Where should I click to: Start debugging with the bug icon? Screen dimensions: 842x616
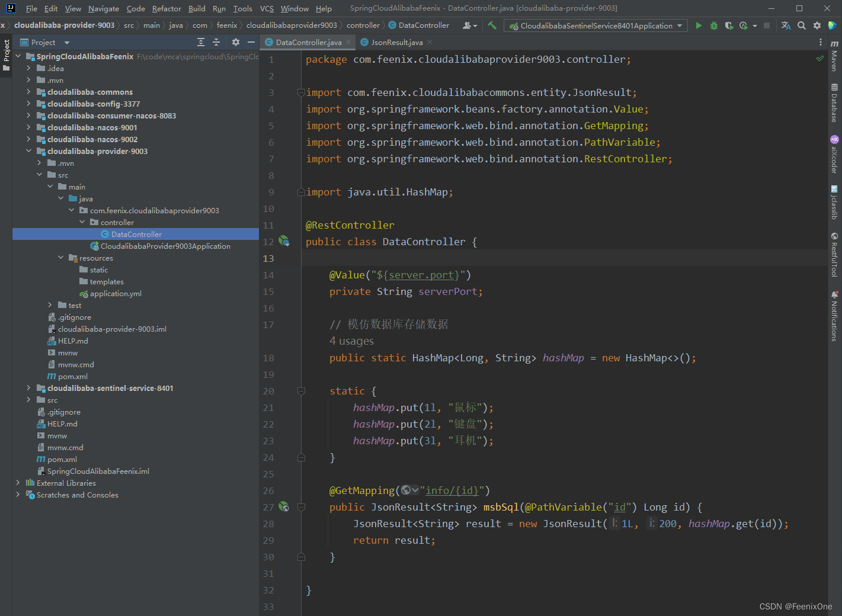pyautogui.click(x=713, y=25)
